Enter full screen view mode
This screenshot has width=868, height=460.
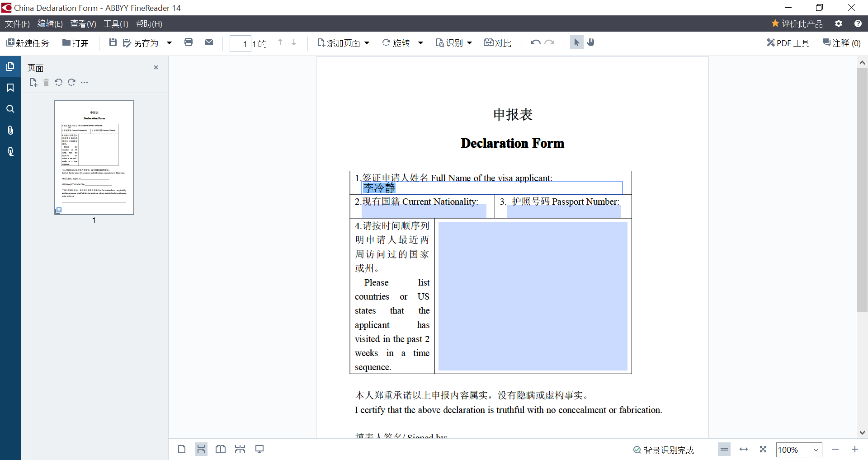[x=259, y=449]
